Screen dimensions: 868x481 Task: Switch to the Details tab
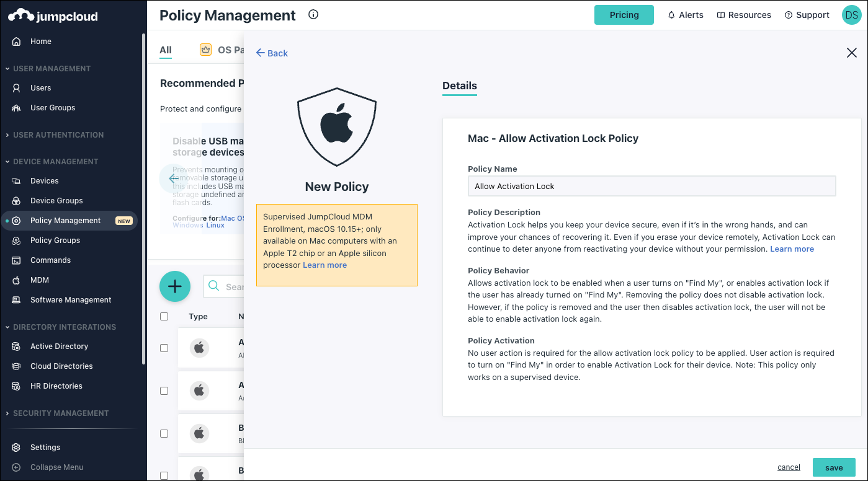(459, 86)
